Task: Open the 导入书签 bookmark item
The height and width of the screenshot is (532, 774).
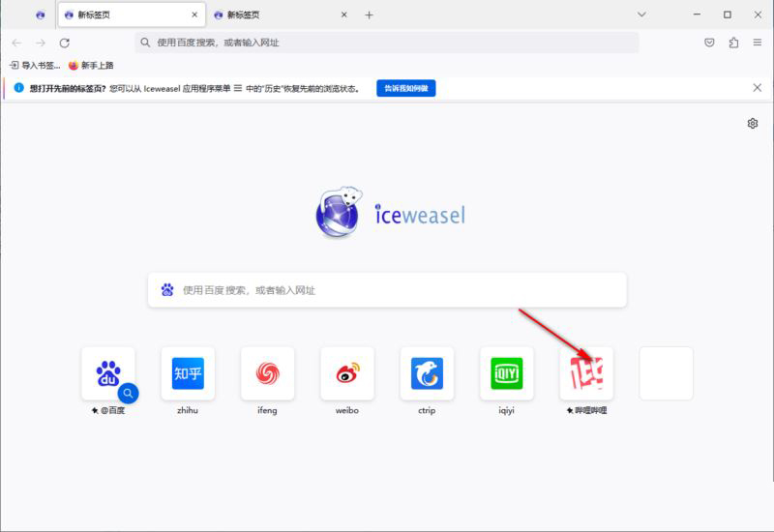Action: [x=35, y=65]
